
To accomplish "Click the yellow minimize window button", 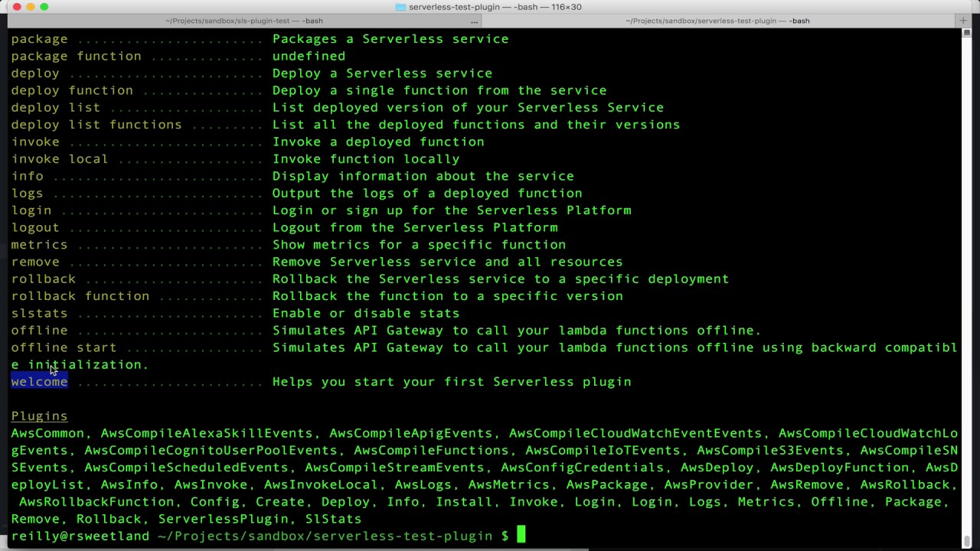I will coord(31,7).
